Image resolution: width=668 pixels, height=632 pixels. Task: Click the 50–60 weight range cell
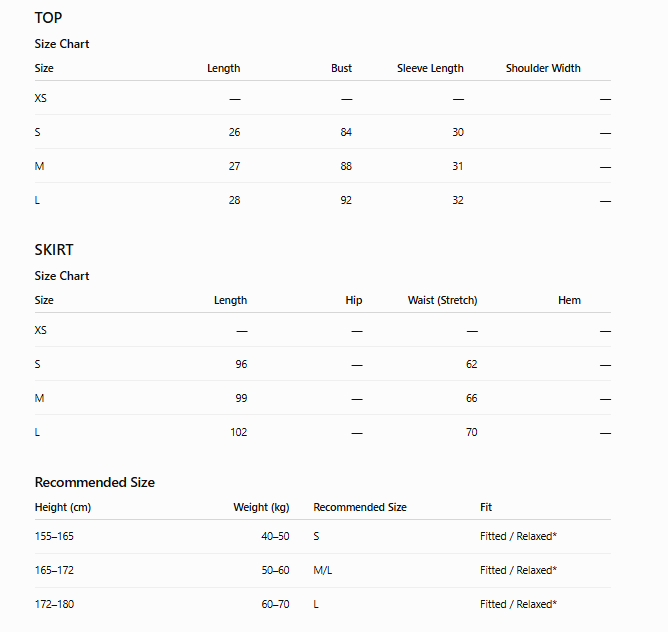click(275, 570)
